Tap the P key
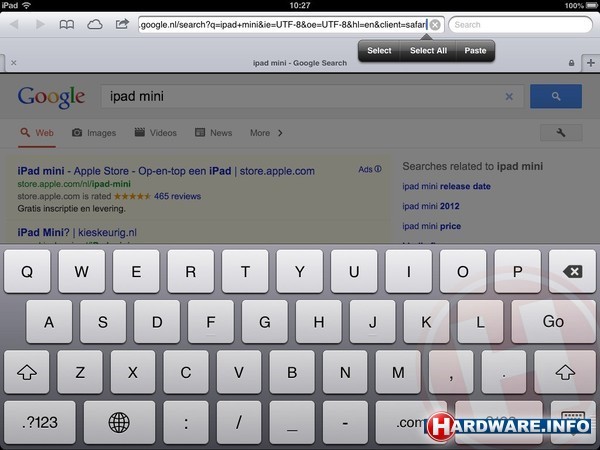This screenshot has height=450, width=600. click(517, 272)
